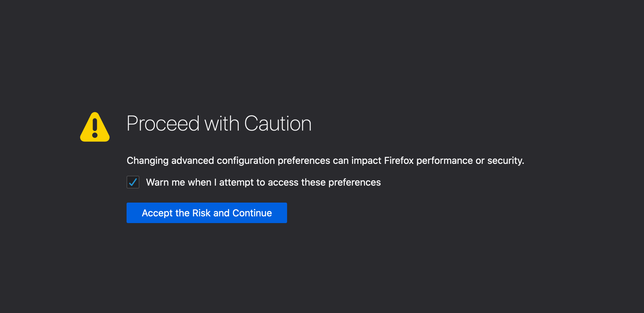Click the word preferences in checkbox label
This screenshot has height=313, width=644.
click(355, 182)
